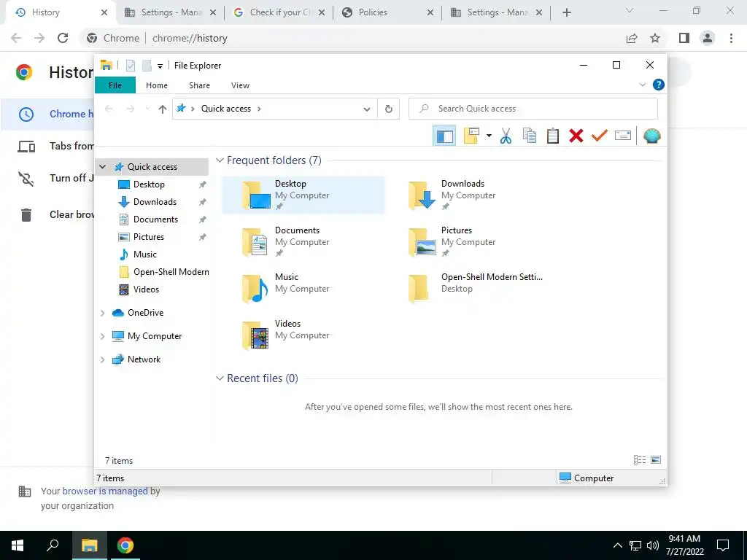
Task: Click taskbar search magnifier icon
Action: pyautogui.click(x=53, y=545)
